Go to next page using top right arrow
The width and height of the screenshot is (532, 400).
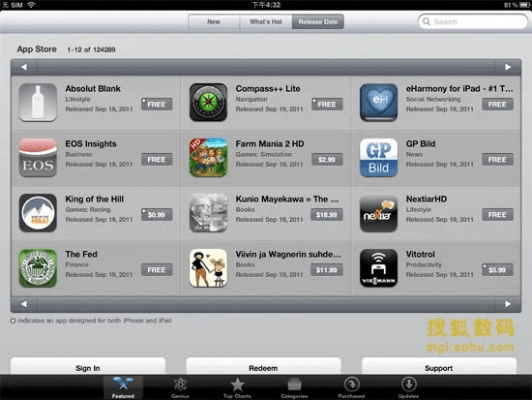(508, 67)
